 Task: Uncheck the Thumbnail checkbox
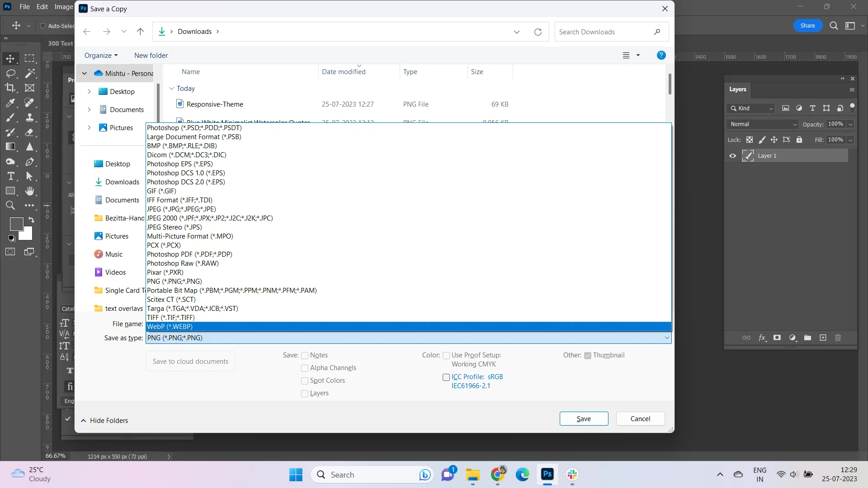[x=588, y=356]
